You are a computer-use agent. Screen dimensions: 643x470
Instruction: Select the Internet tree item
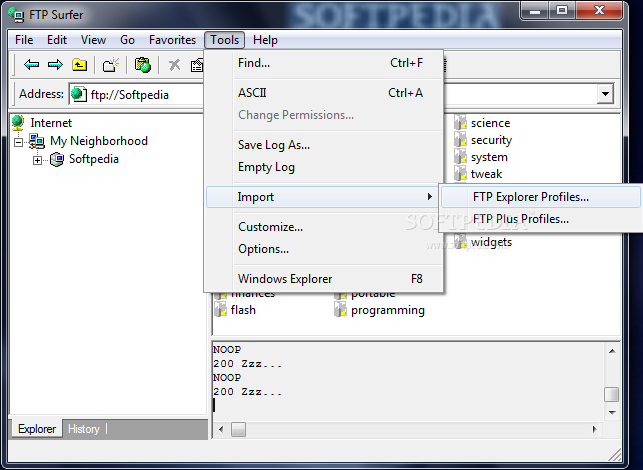click(51, 123)
